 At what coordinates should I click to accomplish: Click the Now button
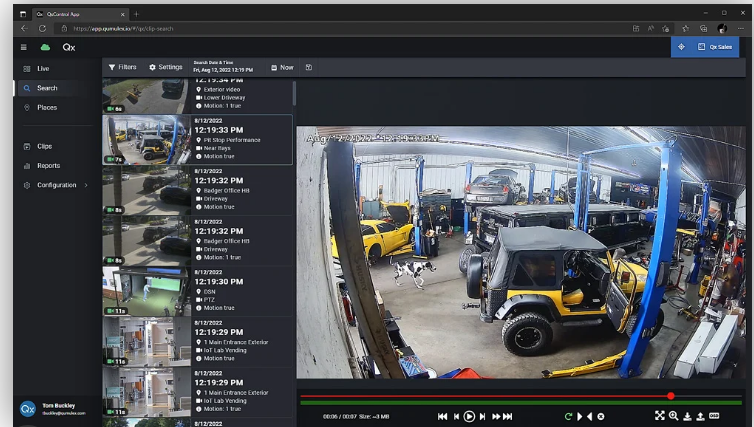tap(282, 67)
